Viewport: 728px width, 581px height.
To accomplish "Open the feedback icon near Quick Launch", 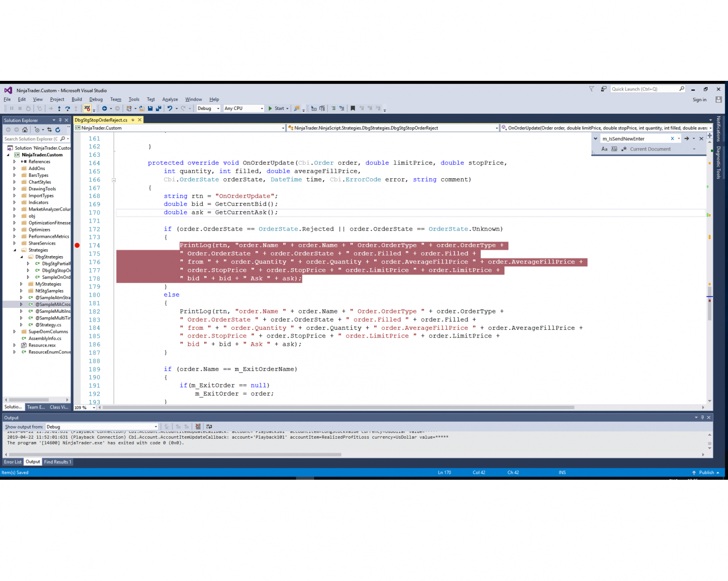I will (604, 89).
